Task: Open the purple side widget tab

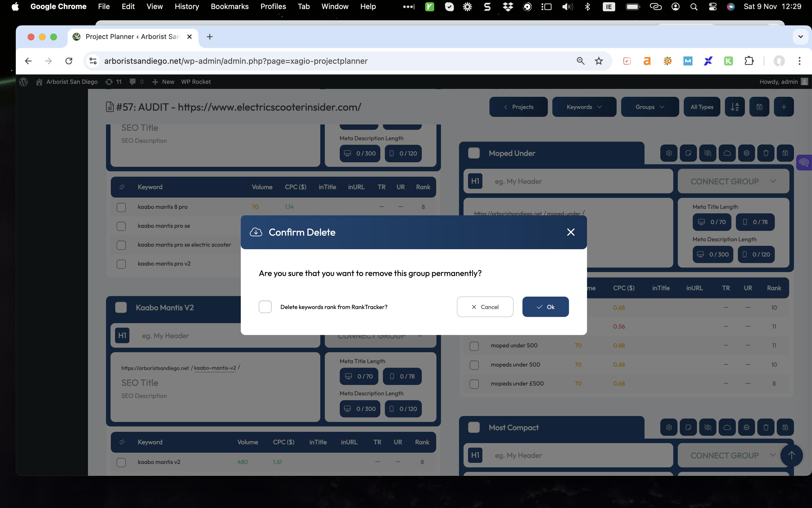Action: pyautogui.click(x=804, y=163)
